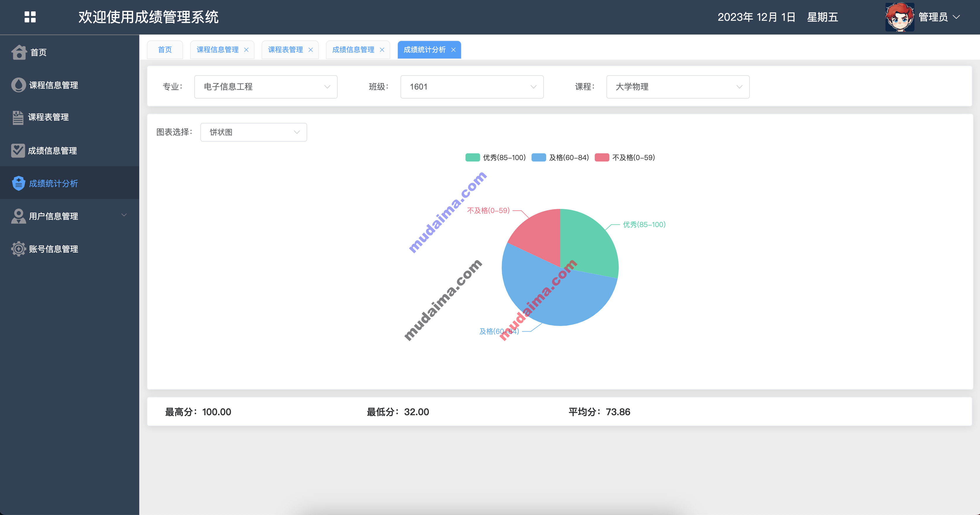Open the 图表选择 dropdown showing 饼状图

pos(253,132)
